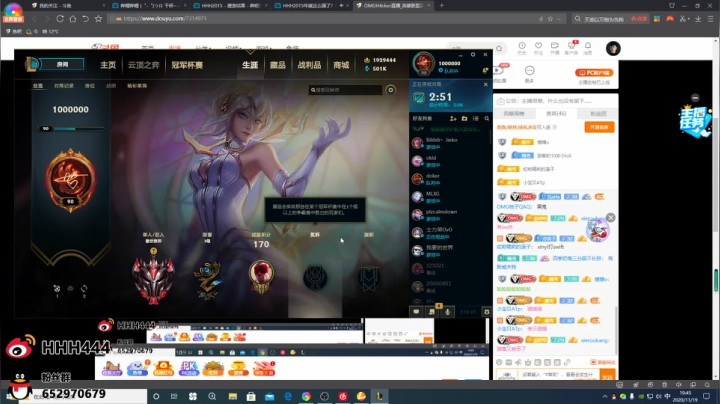The width and height of the screenshot is (720, 404).
Task: Select friend MLXG in list
Action: tap(450, 196)
